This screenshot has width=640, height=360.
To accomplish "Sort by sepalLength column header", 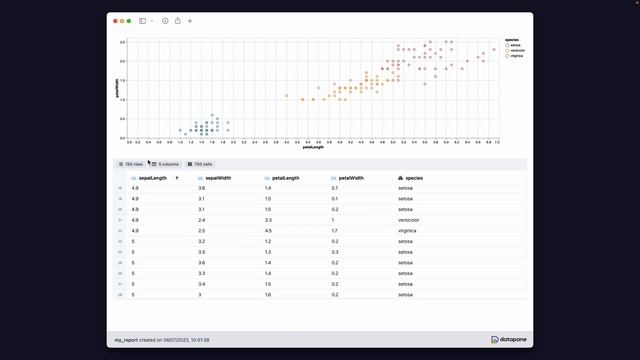I will [x=153, y=178].
